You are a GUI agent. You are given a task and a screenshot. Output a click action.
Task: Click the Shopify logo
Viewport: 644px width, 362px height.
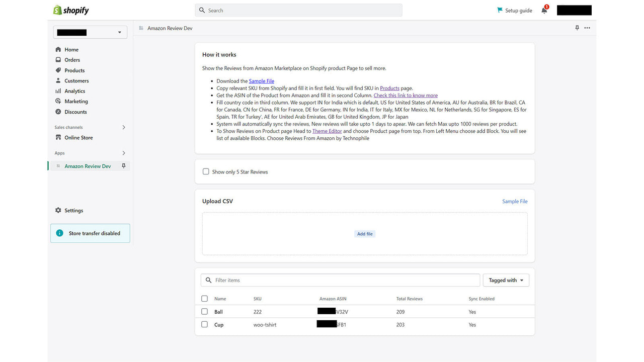[70, 10]
